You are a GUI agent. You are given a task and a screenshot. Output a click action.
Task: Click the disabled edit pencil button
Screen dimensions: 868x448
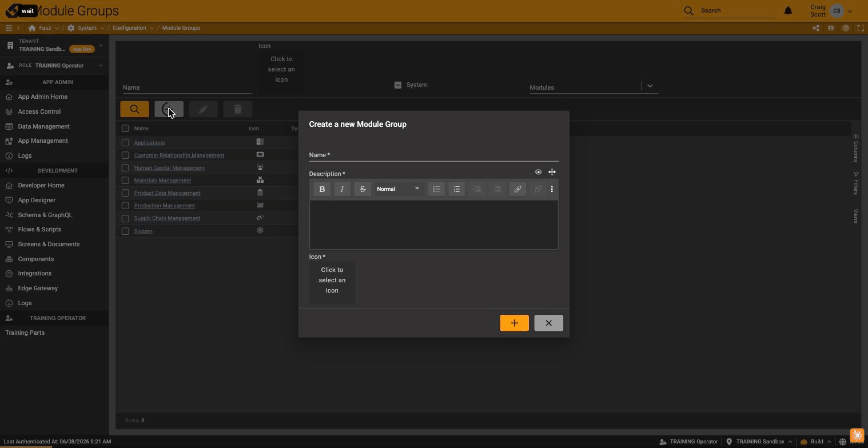203,109
